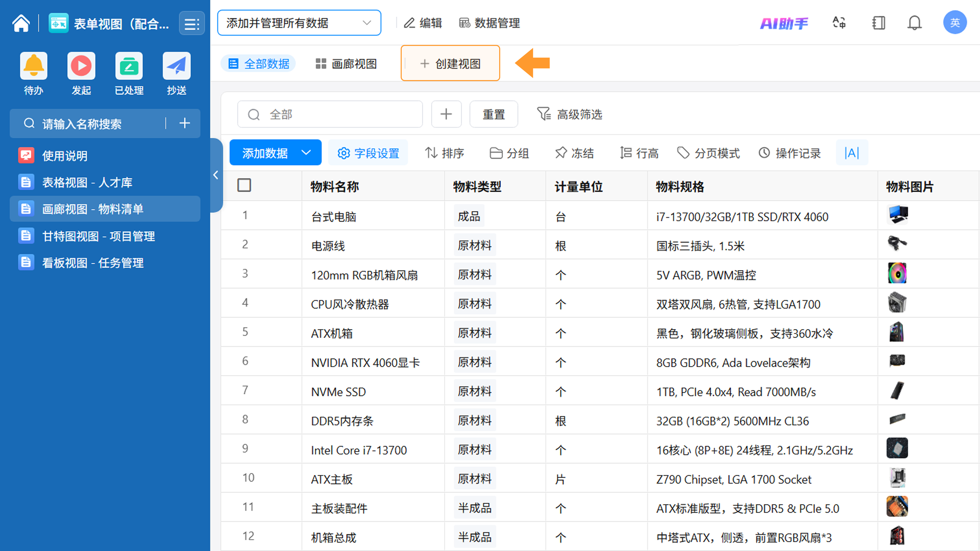
Task: Open the 抄送 paper plane icon
Action: click(x=177, y=66)
